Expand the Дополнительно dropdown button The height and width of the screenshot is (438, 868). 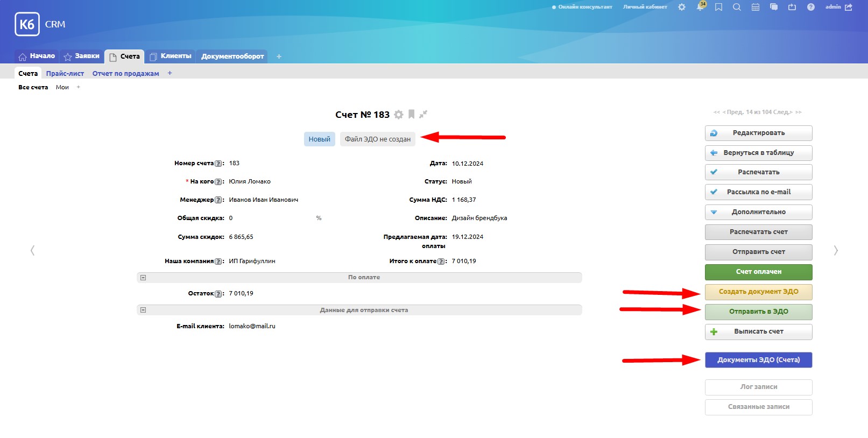tap(758, 212)
